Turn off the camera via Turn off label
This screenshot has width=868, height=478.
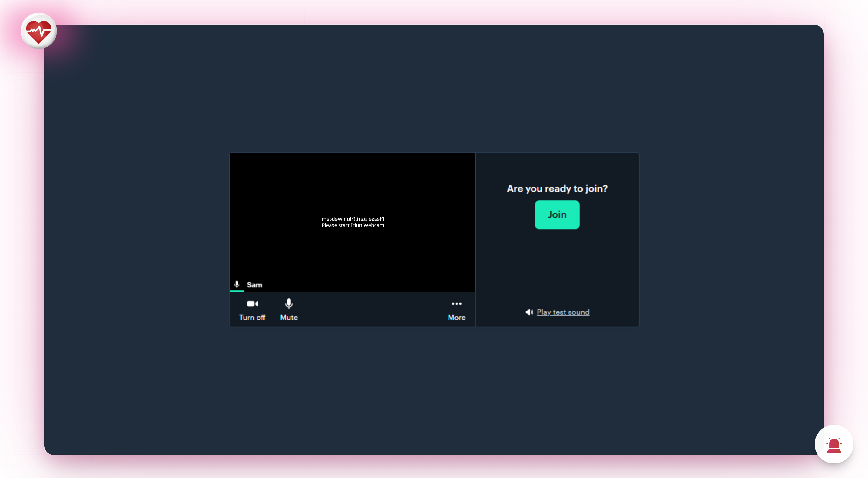tap(252, 317)
